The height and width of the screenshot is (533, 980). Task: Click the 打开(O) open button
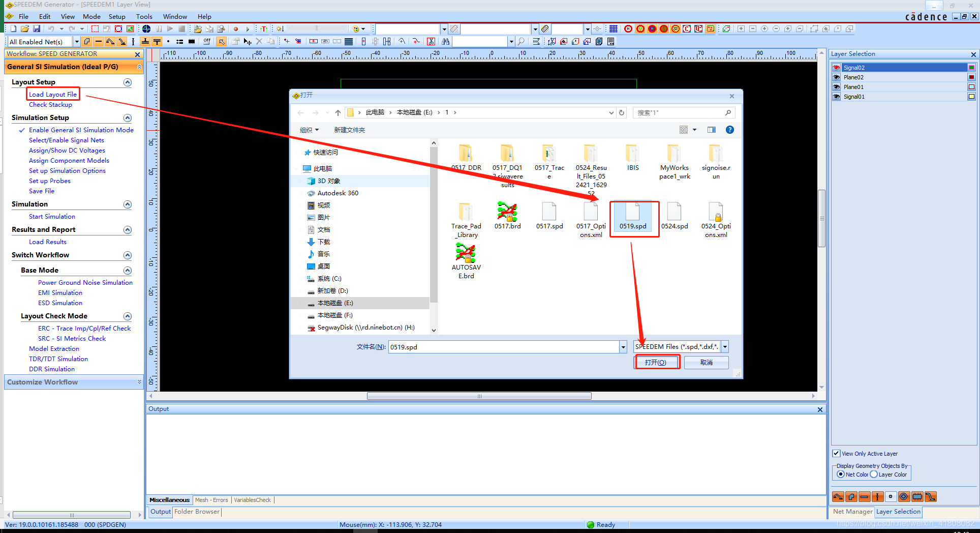pos(656,362)
